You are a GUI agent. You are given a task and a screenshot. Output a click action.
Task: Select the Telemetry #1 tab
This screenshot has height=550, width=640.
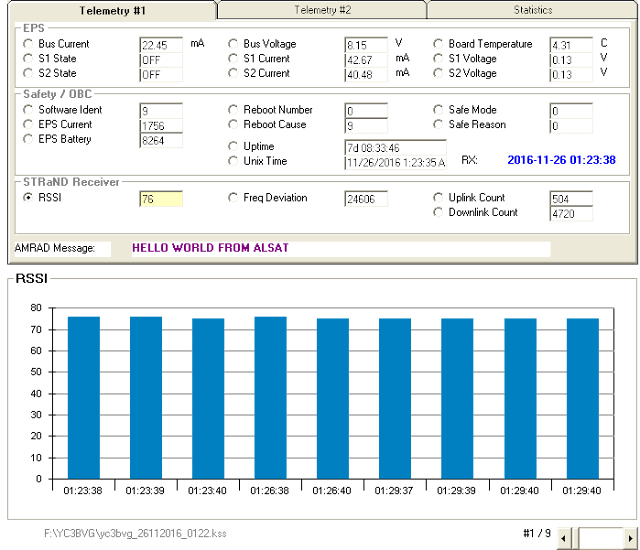[112, 10]
